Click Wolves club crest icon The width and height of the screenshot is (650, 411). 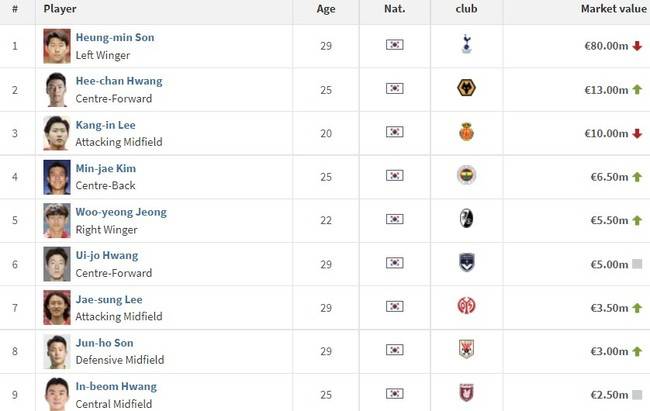click(x=466, y=89)
